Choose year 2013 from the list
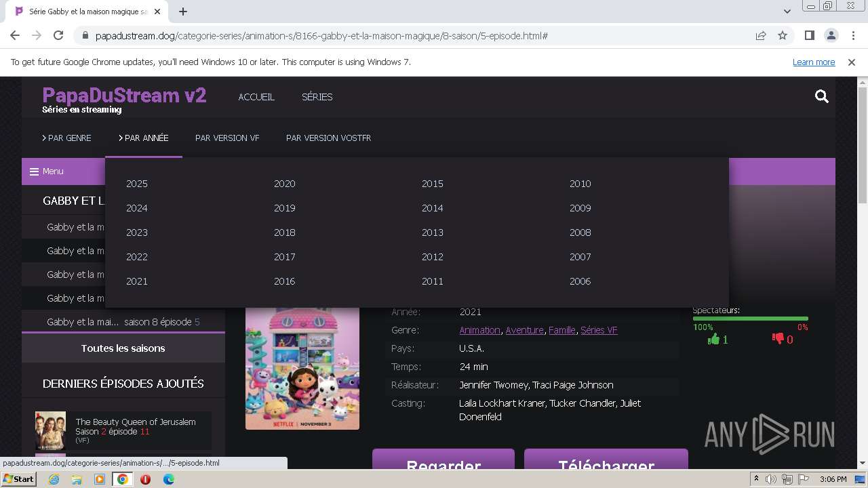The image size is (868, 488). click(x=433, y=232)
